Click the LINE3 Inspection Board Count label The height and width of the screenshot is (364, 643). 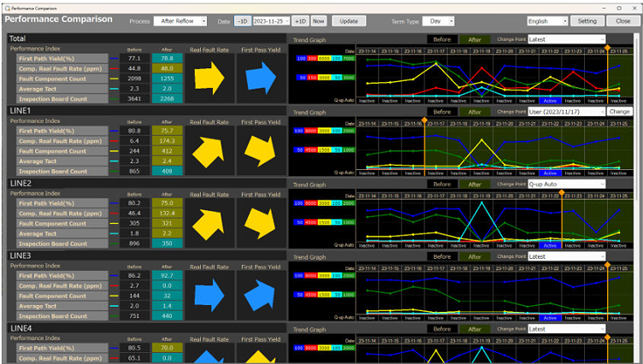[62, 316]
